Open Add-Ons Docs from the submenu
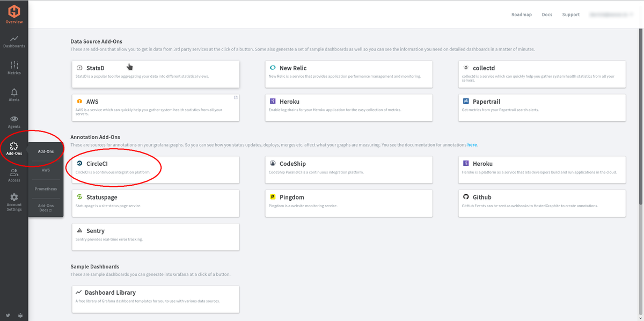 coord(46,208)
